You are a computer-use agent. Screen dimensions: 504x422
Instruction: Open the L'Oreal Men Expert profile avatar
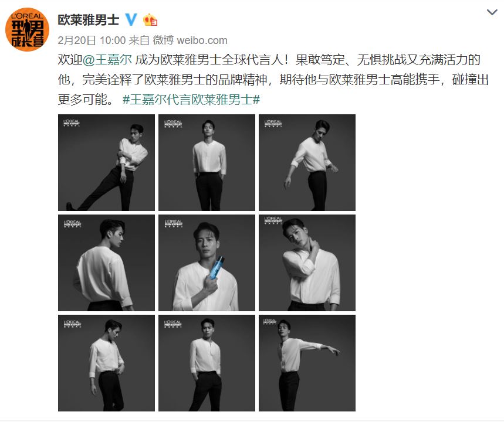28,29
